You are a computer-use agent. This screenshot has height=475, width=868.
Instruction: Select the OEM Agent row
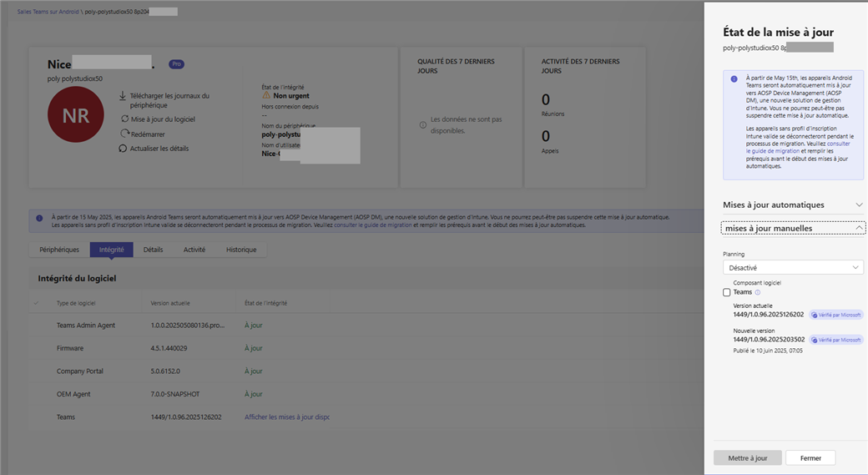click(366, 394)
